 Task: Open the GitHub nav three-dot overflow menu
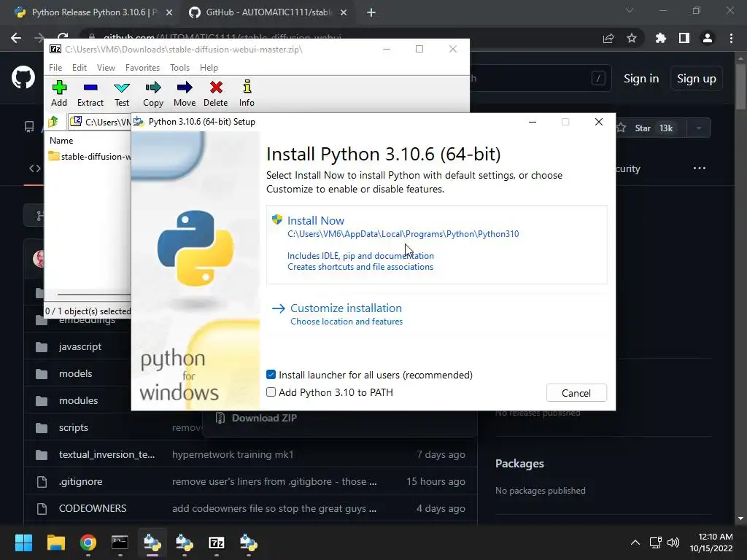click(700, 168)
